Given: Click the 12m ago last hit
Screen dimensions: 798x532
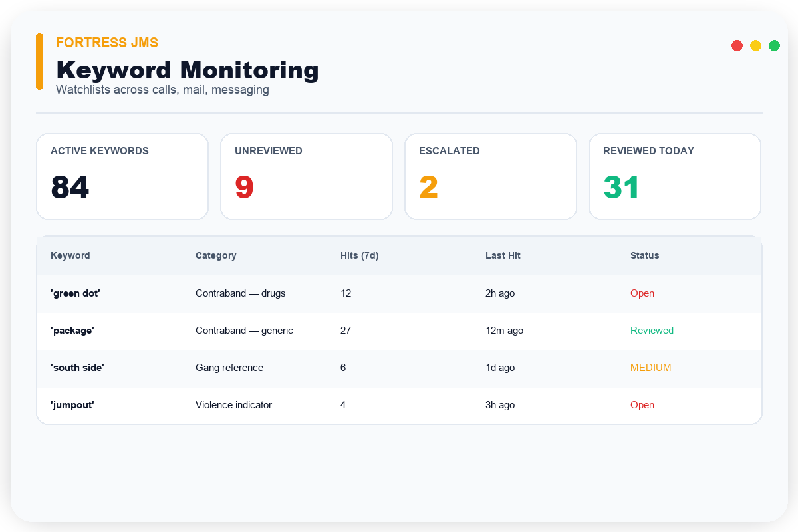Looking at the screenshot, I should point(504,331).
